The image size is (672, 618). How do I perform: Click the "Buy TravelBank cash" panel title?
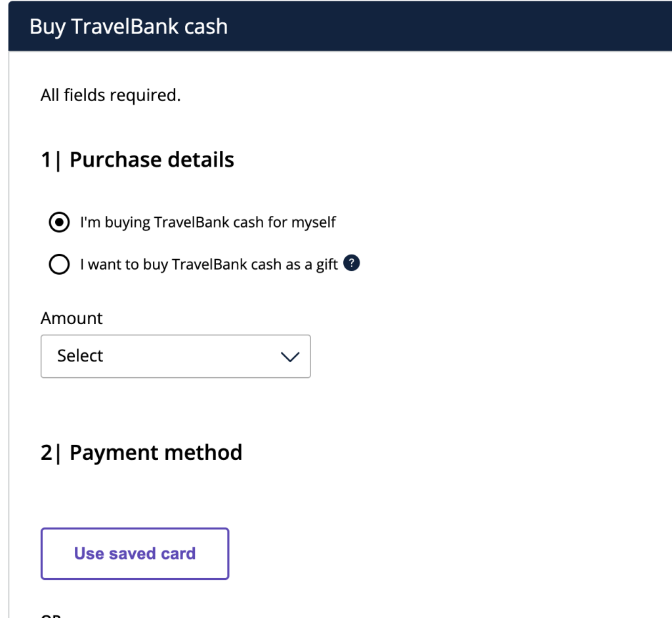[129, 27]
